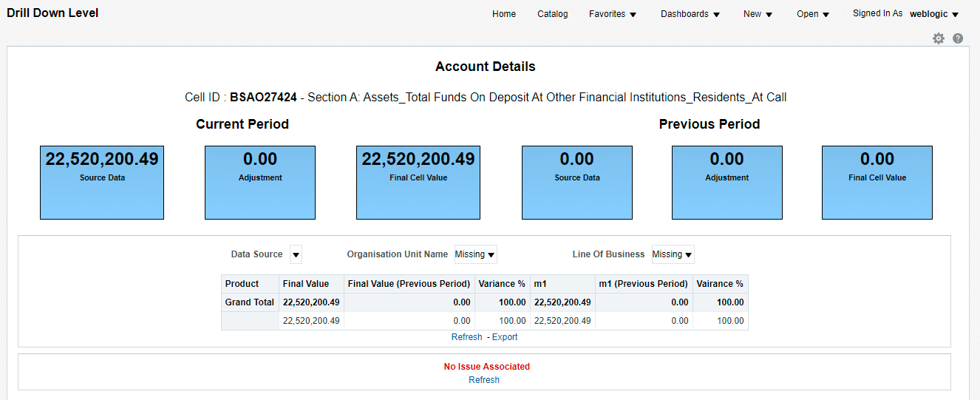
Task: Click the Cell ID BSAO27424 text
Action: [x=263, y=98]
